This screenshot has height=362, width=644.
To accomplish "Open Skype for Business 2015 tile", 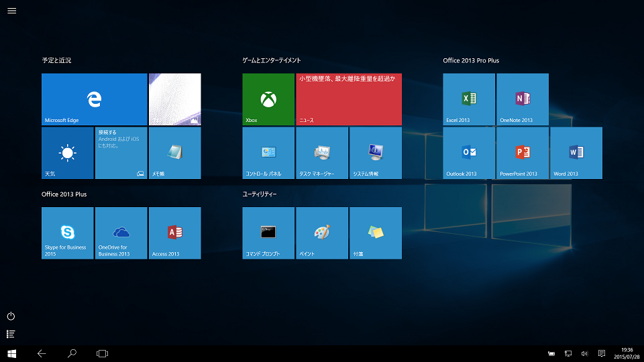I will 67,233.
